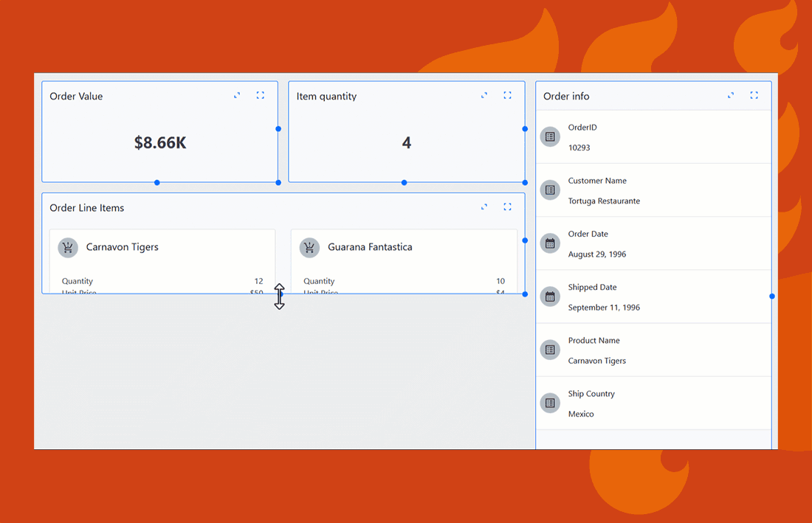Select the shopping cart icon for Carnavon Tigers
The height and width of the screenshot is (523, 812).
coord(67,247)
